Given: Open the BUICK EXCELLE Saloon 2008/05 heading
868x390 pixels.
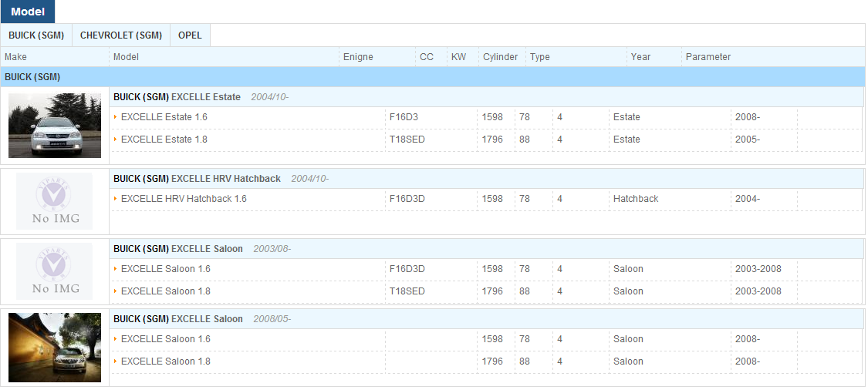Looking at the screenshot, I should point(178,319).
